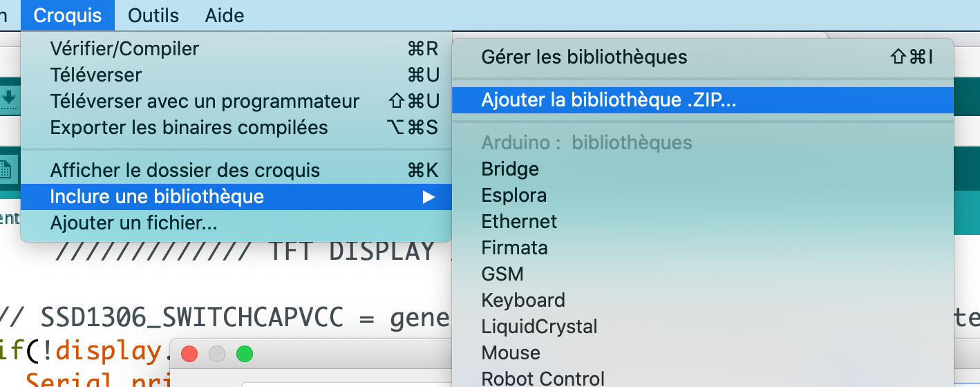Click the red close window button

tap(189, 354)
